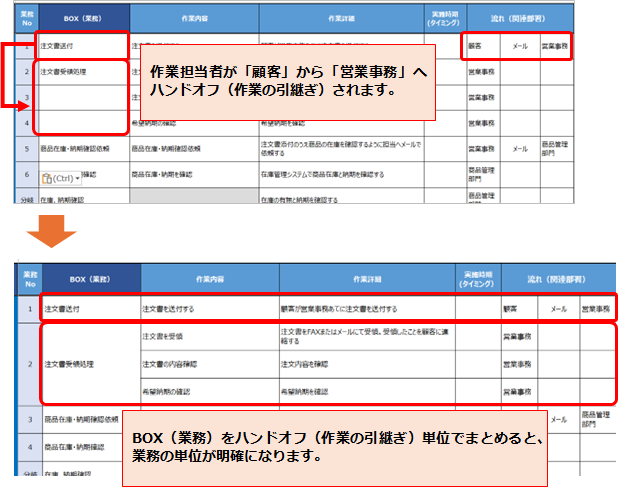
Task: Click 希望納期を確認 detail cell in top table
Action: [x=341, y=124]
